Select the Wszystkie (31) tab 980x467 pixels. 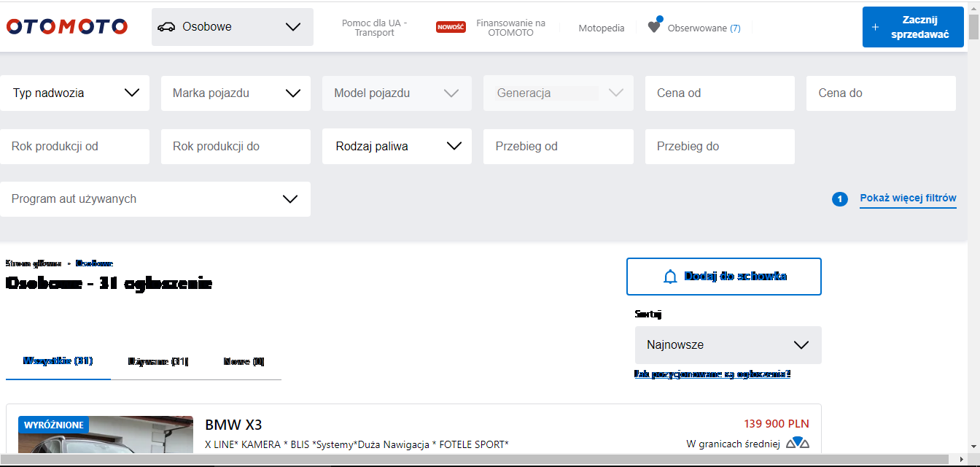(58, 360)
